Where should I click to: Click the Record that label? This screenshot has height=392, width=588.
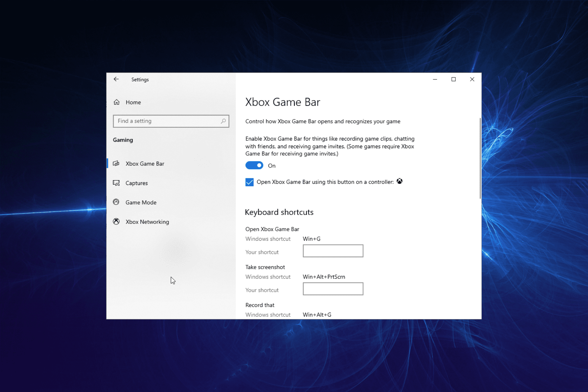coord(260,305)
